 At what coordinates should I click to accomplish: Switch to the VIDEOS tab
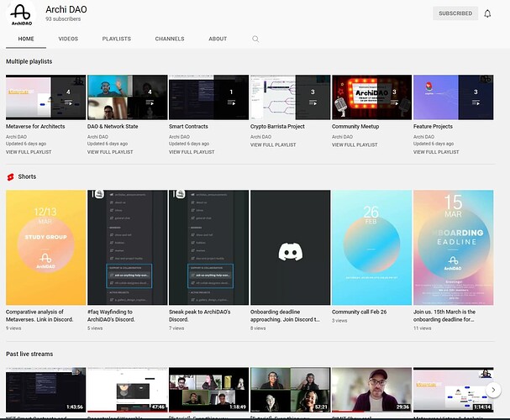pos(68,39)
